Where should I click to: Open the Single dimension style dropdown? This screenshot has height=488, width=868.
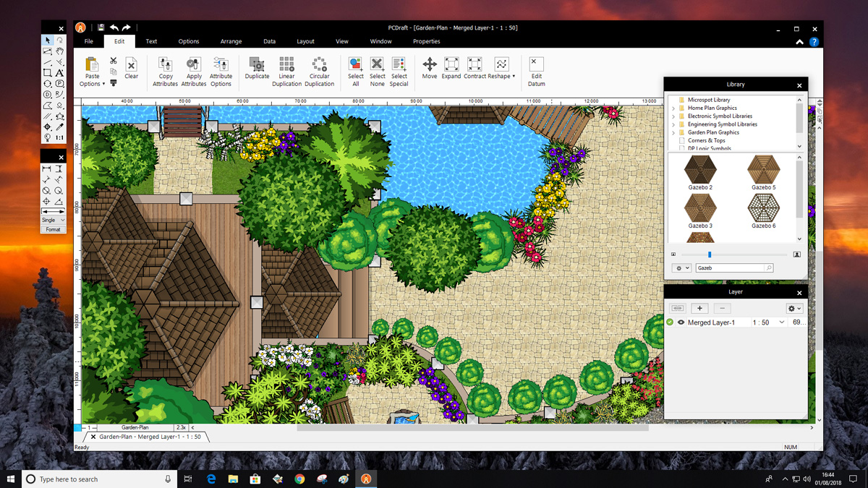54,220
